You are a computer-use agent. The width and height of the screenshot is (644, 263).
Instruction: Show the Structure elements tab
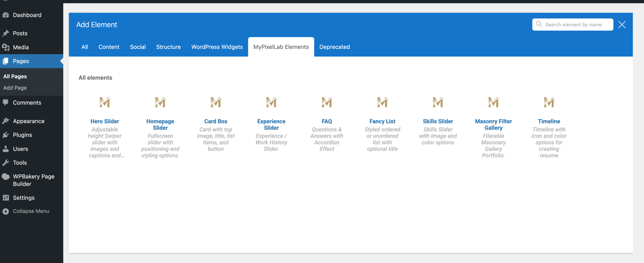point(168,47)
